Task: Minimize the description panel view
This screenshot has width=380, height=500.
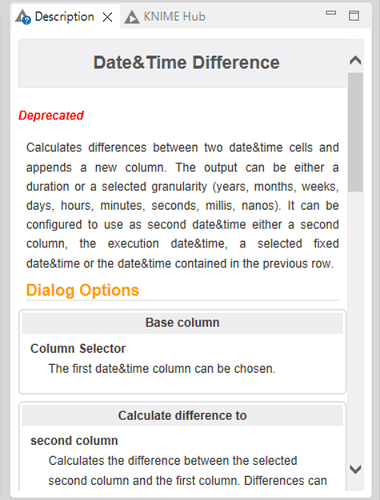Action: coord(331,13)
